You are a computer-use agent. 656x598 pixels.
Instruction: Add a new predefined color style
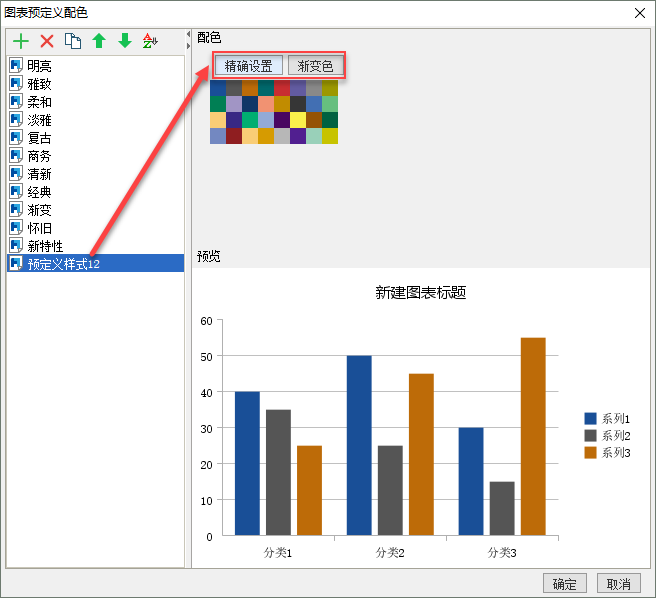21,41
